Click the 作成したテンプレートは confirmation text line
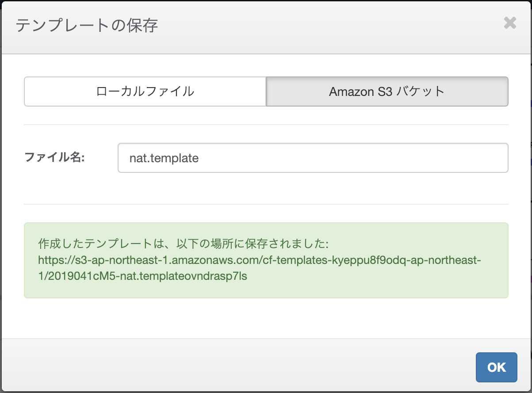Viewport: 532px width, 393px height. (182, 244)
